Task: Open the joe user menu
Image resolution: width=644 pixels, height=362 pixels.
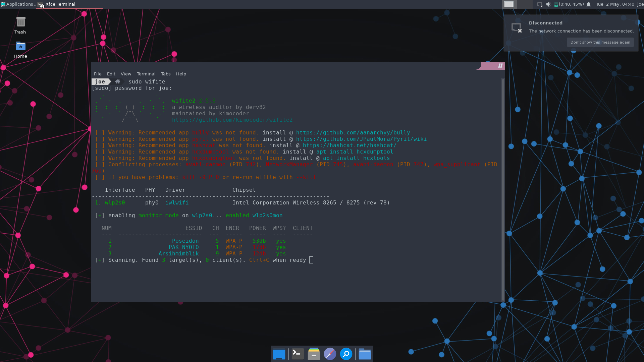Action: [x=640, y=4]
